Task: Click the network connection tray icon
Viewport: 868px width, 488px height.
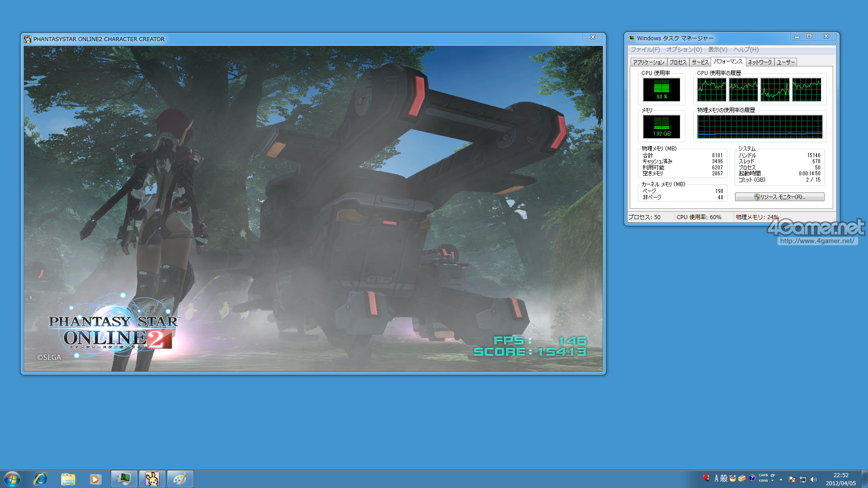Action: 803,479
